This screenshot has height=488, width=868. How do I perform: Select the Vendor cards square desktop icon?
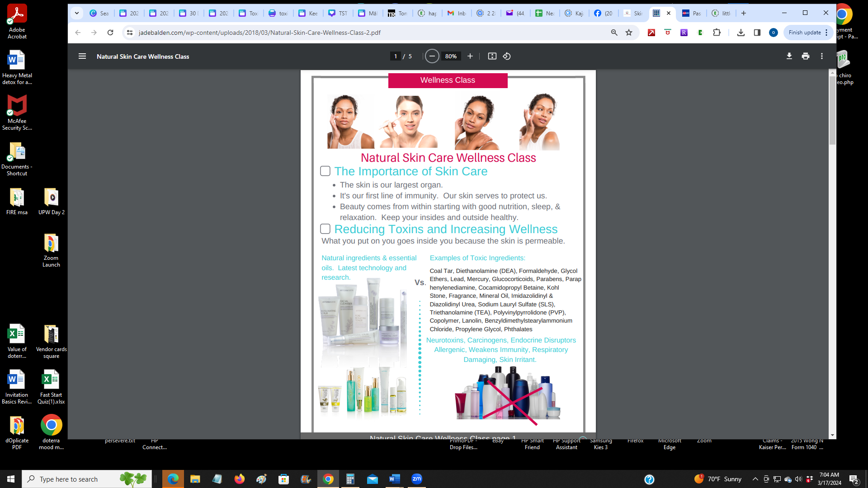[51, 341]
